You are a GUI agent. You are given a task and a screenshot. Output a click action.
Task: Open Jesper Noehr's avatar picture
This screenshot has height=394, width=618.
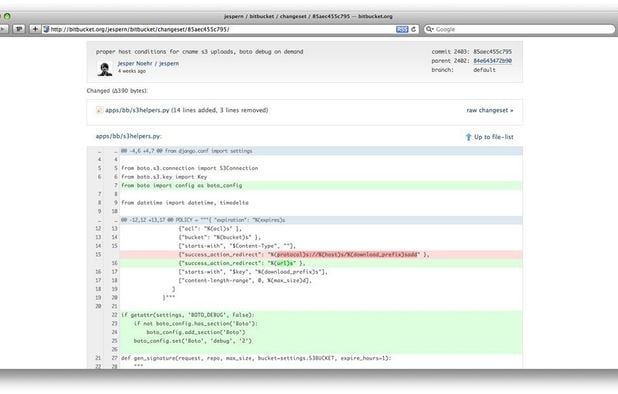(104, 69)
